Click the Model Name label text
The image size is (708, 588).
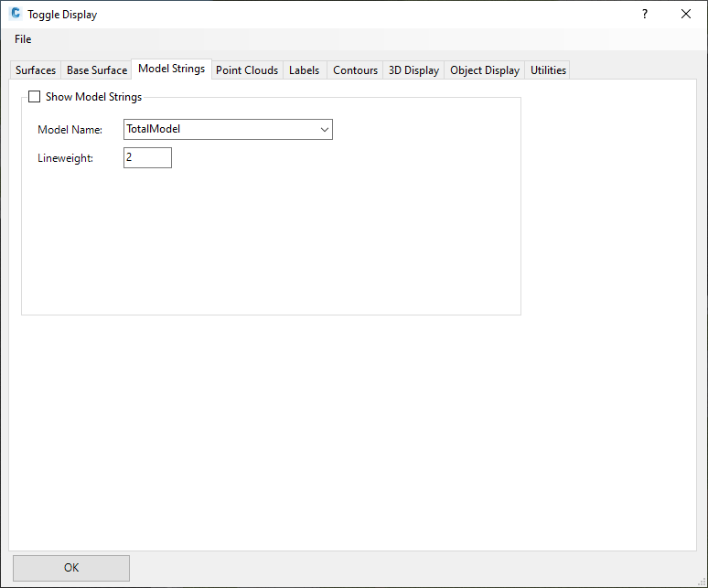tap(70, 130)
